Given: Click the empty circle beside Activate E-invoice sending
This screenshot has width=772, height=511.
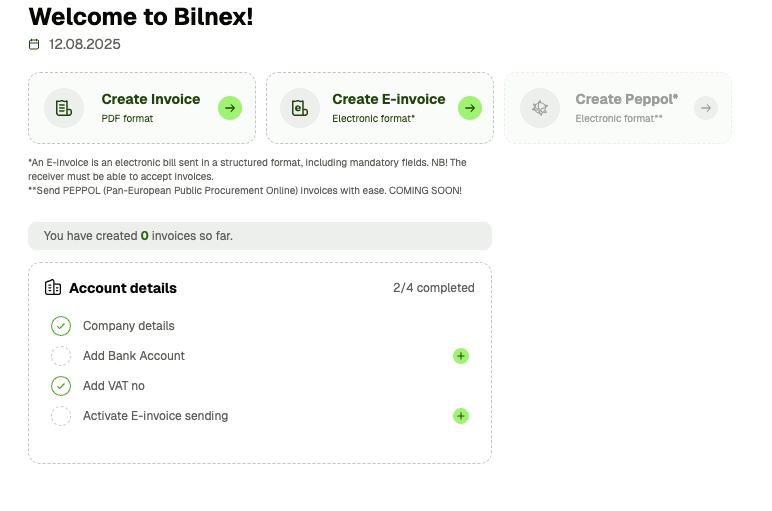Looking at the screenshot, I should tap(61, 416).
